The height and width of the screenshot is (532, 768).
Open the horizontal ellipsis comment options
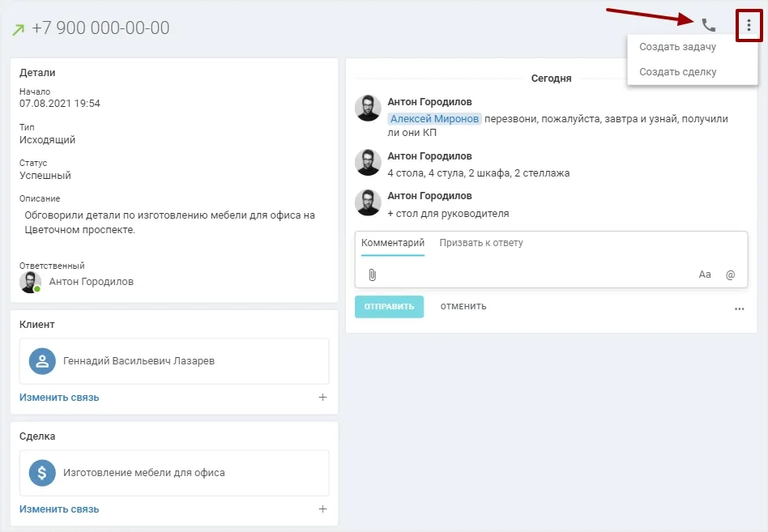pyautogui.click(x=739, y=309)
